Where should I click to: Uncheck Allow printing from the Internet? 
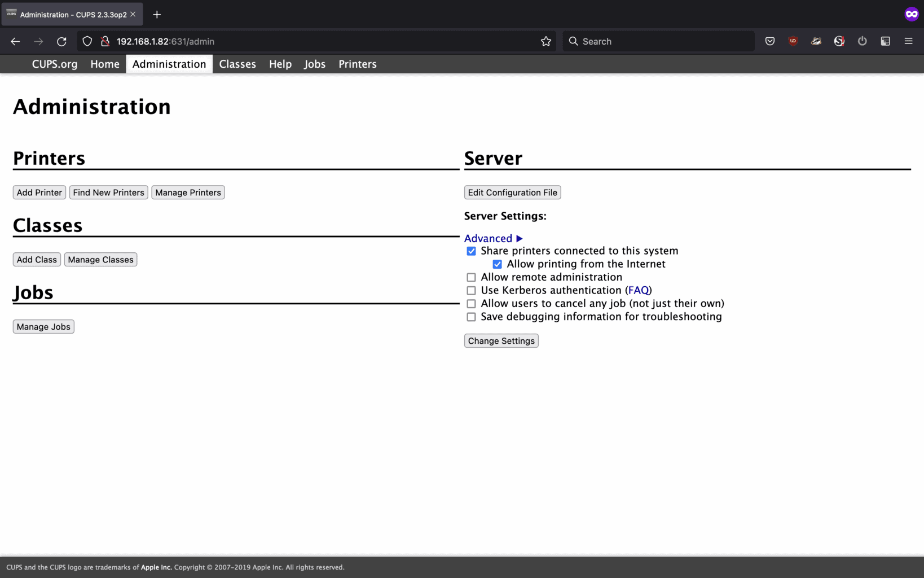tap(497, 264)
